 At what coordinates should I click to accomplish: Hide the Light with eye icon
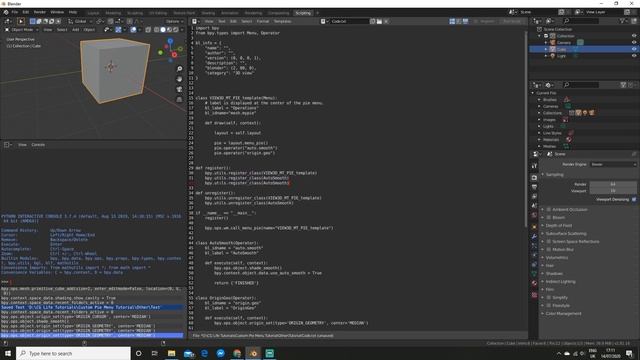634,56
